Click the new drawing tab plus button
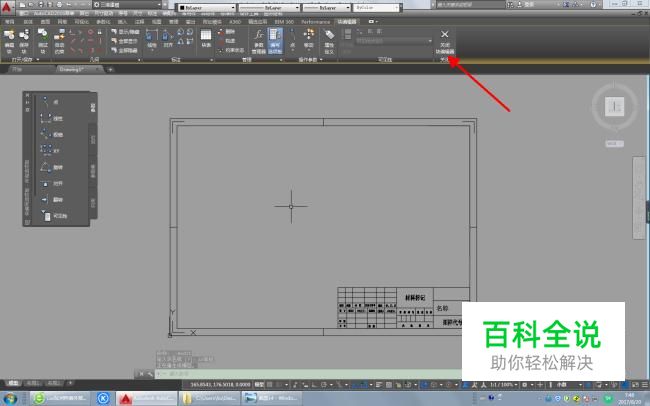650x406 pixels. tap(110, 69)
